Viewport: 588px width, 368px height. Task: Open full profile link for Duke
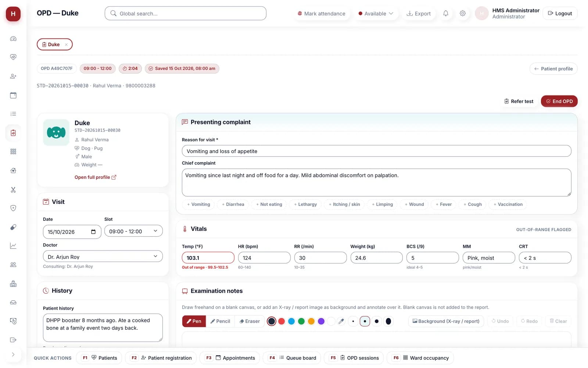pos(95,177)
